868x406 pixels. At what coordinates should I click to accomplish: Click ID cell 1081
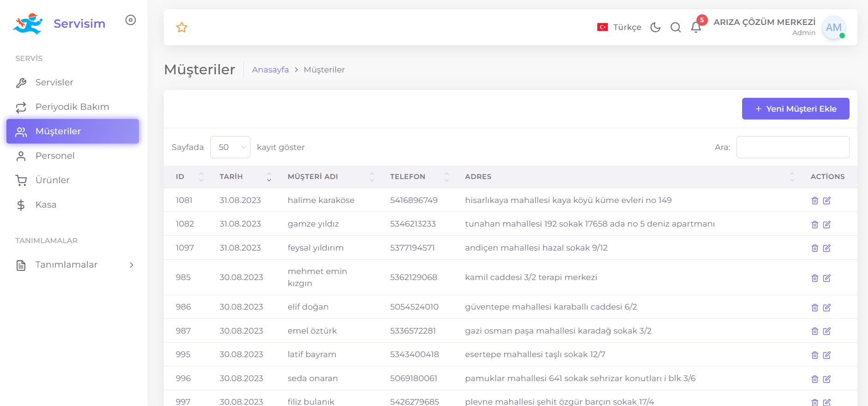coord(184,200)
